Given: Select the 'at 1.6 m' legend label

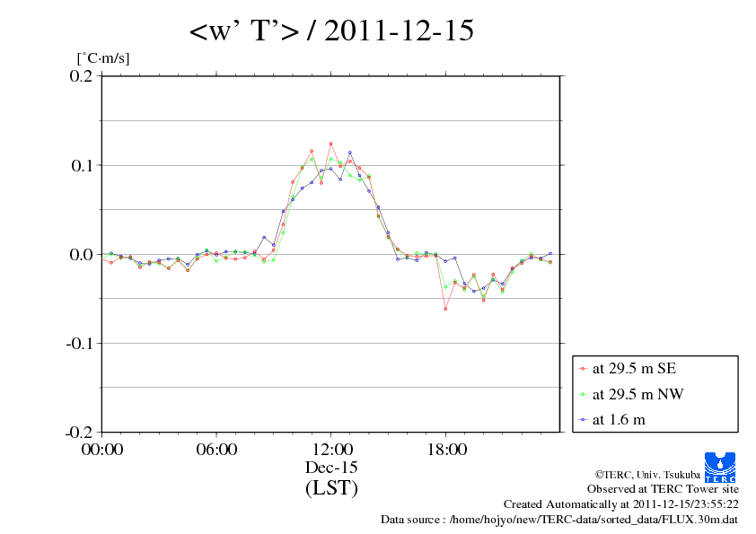Looking at the screenshot, I should 619,420.
